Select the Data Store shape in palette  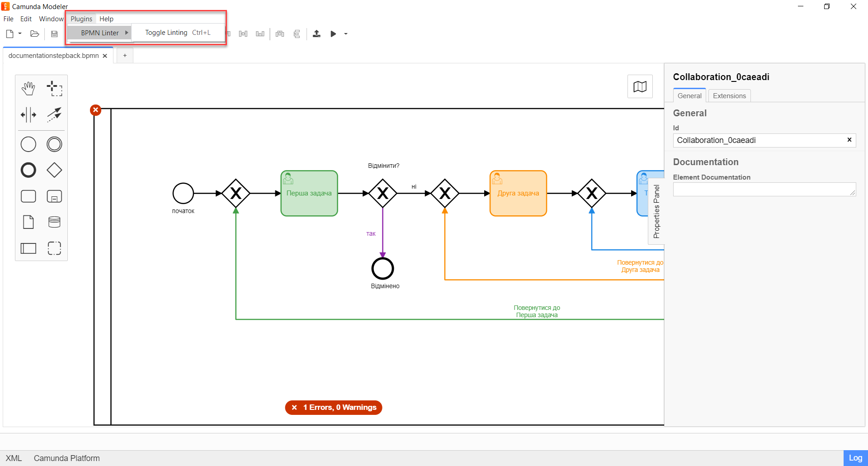tap(54, 222)
